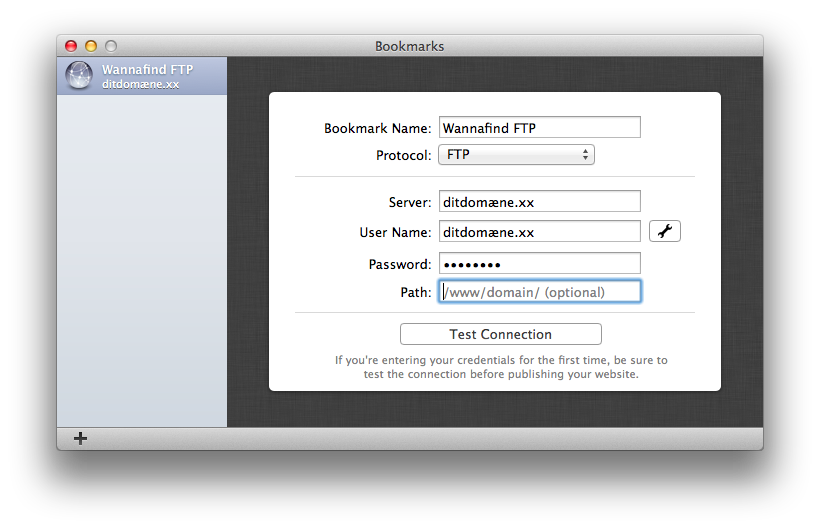
Task: Click the "Password:" label
Action: (x=400, y=264)
